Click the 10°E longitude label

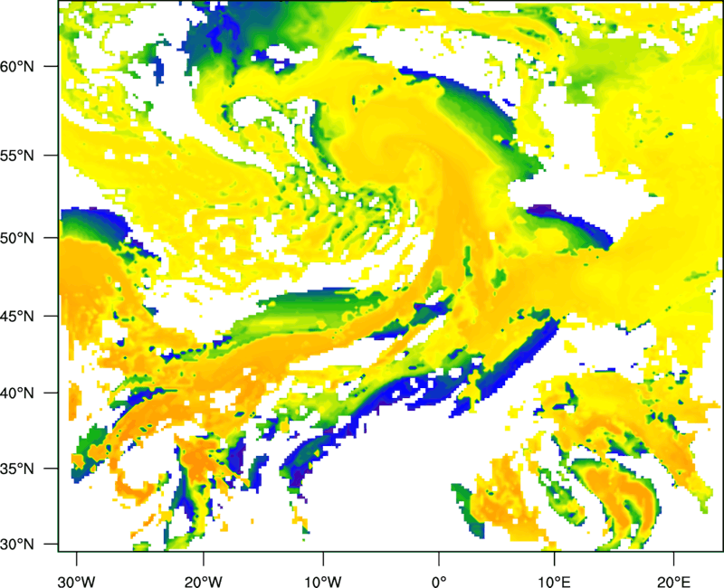pyautogui.click(x=554, y=582)
